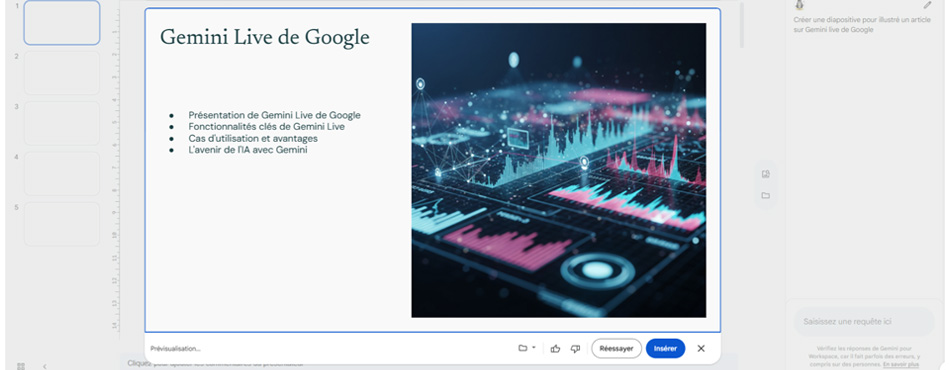Click the Insérer button
Viewport: 950px width, 370px height.
[x=665, y=348]
